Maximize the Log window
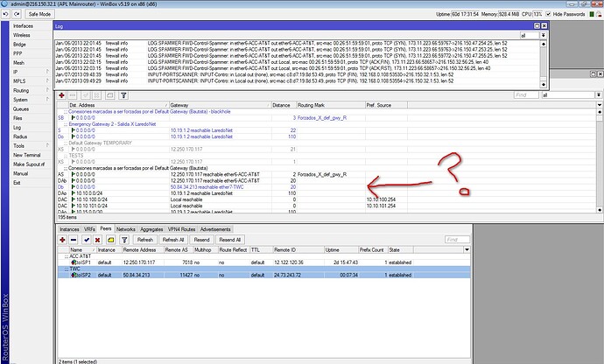The image size is (604, 364). coord(537,25)
